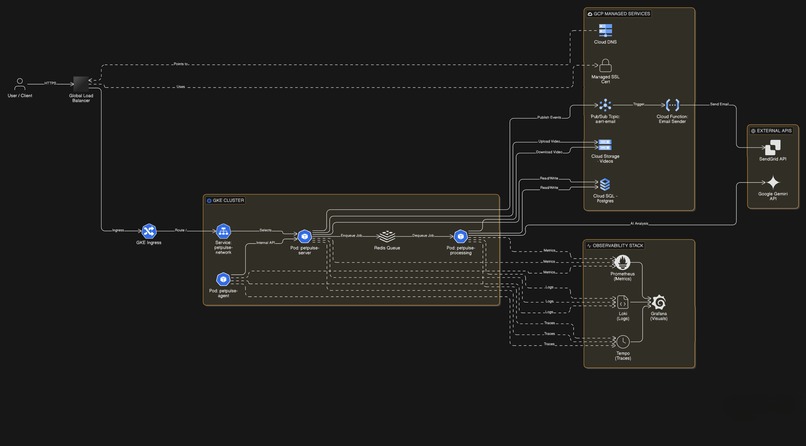The image size is (806, 446).
Task: Click the Managed SSL Cert padlock icon
Action: (606, 66)
